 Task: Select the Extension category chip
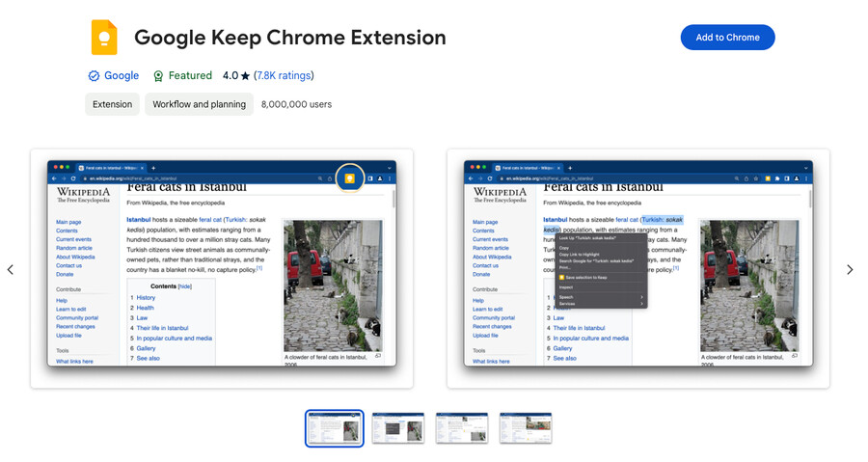tap(112, 104)
